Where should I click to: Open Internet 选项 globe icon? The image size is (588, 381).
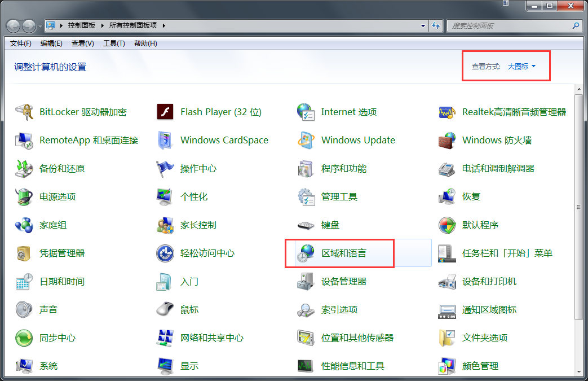(x=306, y=112)
